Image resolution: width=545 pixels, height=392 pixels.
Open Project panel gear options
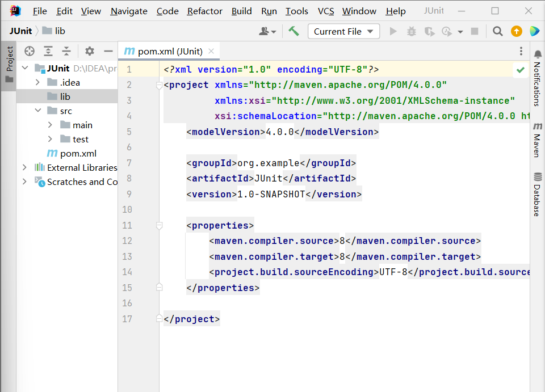(90, 51)
